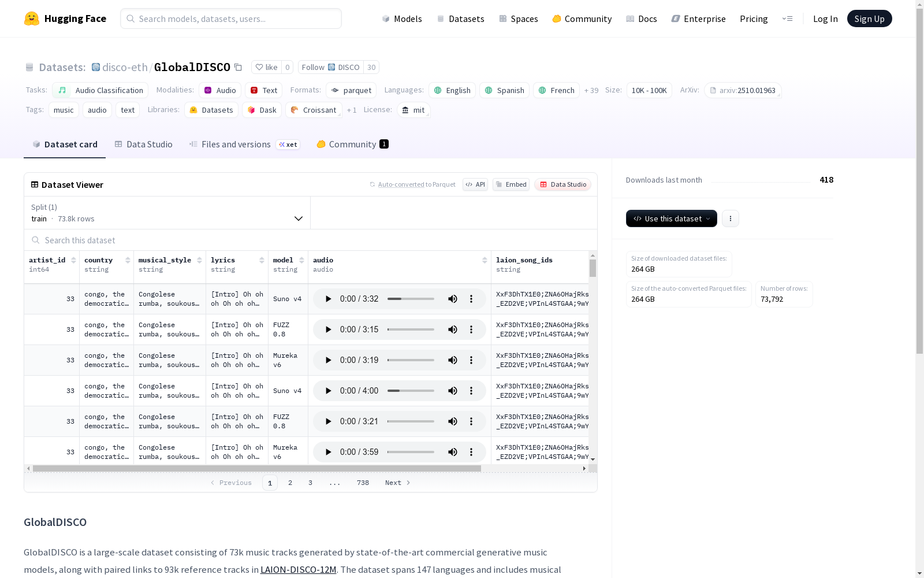Screen dimensions: 924x578
Task: Switch to the Data Studio tab
Action: (x=143, y=144)
